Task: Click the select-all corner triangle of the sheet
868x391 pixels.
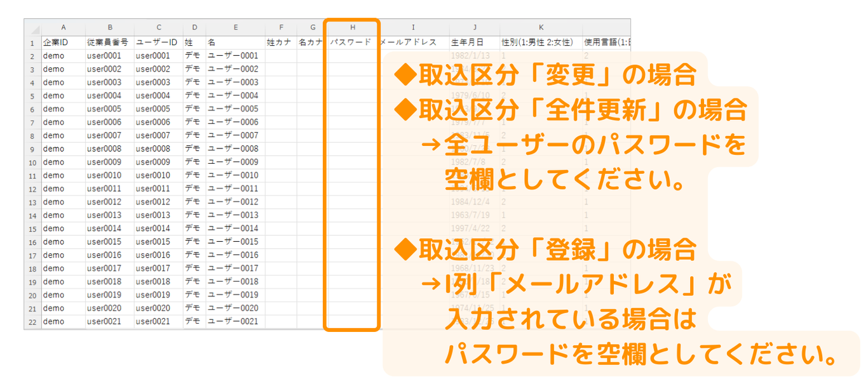Action: 33,29
